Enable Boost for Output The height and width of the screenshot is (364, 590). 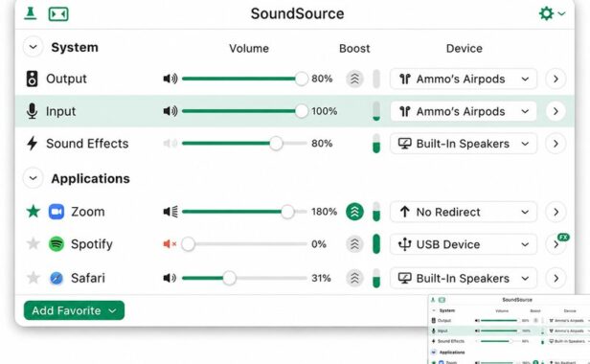[354, 79]
